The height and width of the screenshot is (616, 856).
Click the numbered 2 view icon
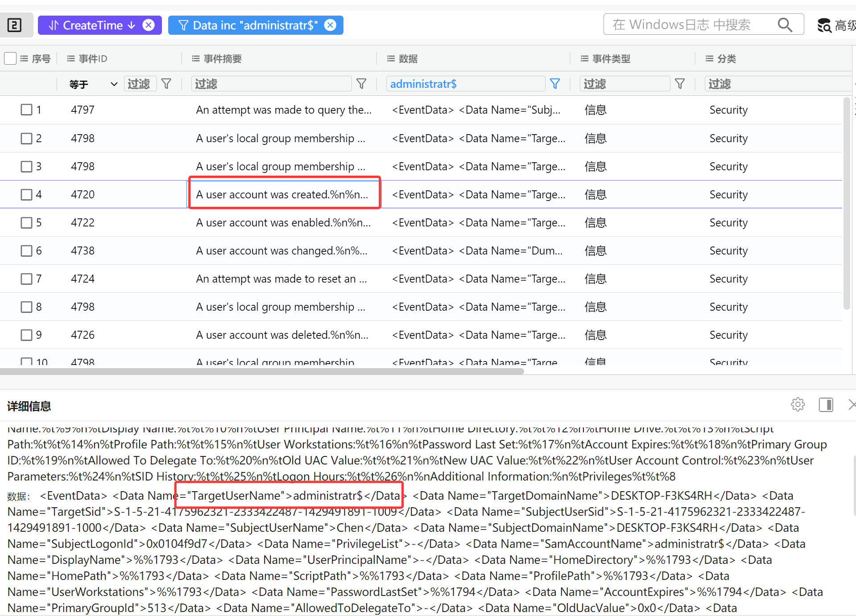pyautogui.click(x=14, y=25)
